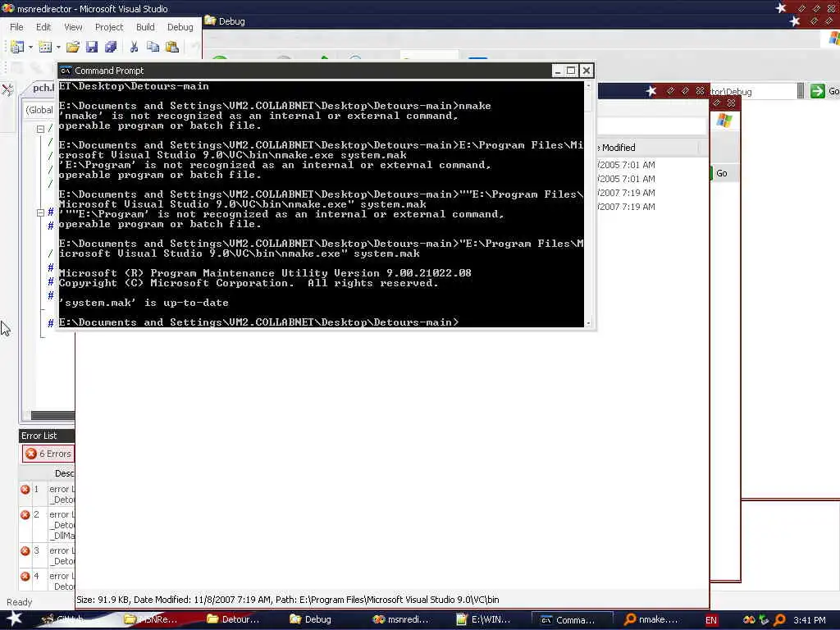This screenshot has height=630, width=840.
Task: Click the 3:41 PM taskbar clock
Action: click(810, 620)
